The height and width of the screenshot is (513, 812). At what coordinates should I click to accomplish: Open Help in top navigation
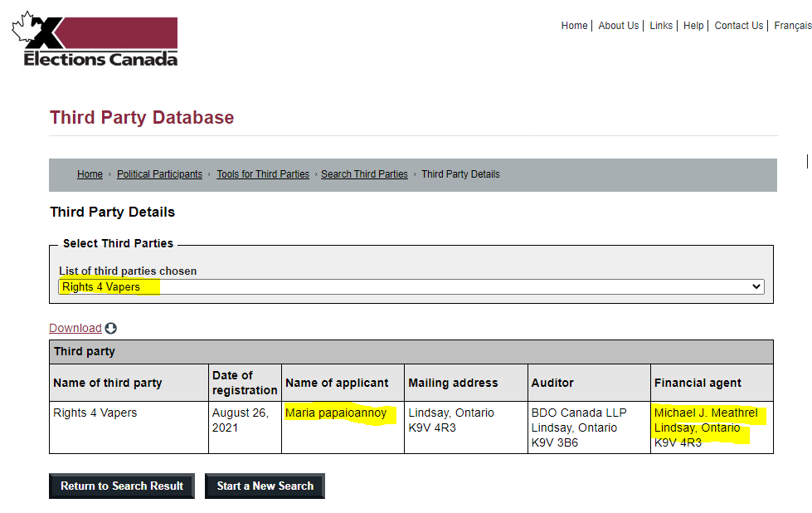[693, 26]
